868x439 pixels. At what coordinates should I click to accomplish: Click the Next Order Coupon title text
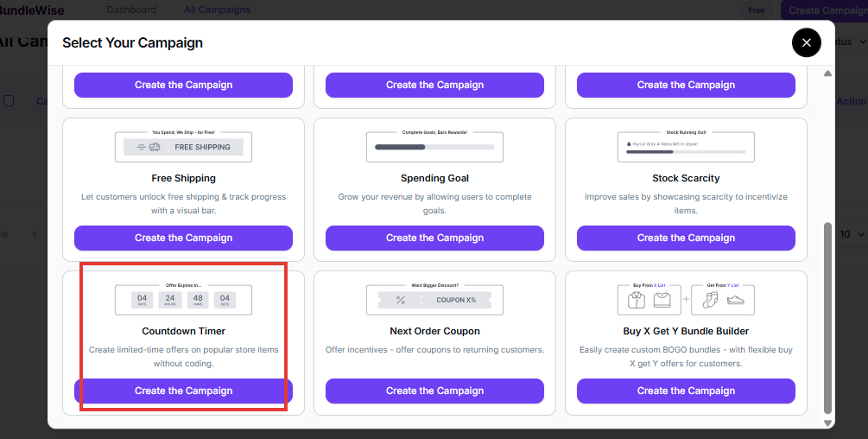click(x=434, y=331)
